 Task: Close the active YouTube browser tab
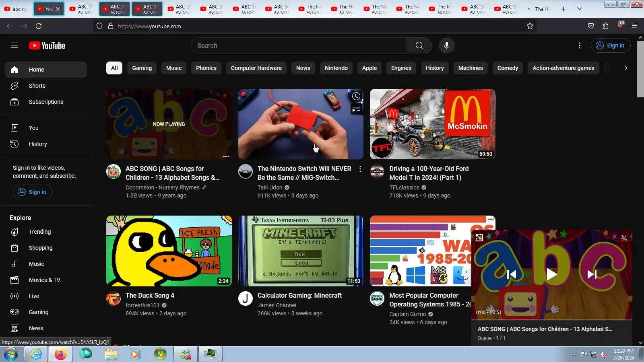click(x=58, y=9)
